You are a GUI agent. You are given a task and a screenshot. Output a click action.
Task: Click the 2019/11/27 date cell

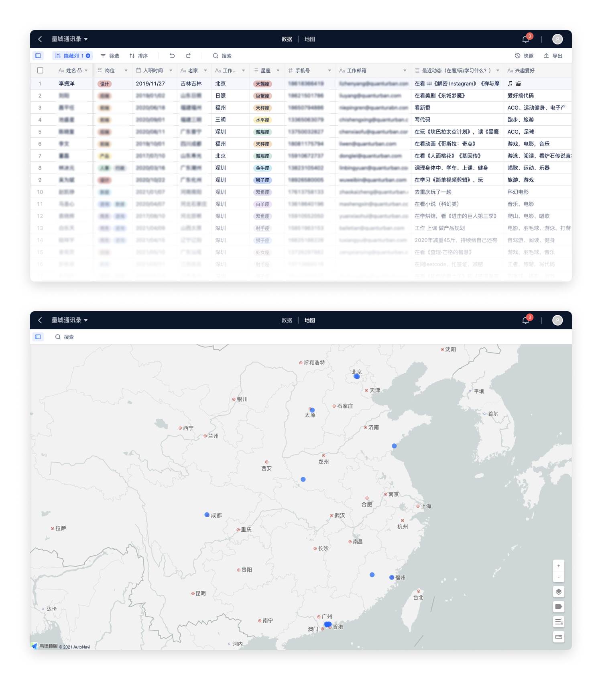point(150,84)
